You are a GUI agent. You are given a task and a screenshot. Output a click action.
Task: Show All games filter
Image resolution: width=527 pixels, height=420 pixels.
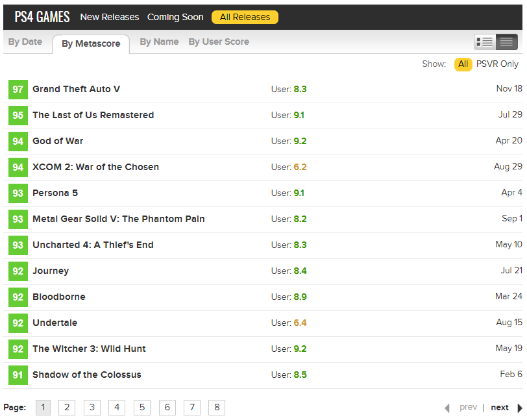point(463,64)
